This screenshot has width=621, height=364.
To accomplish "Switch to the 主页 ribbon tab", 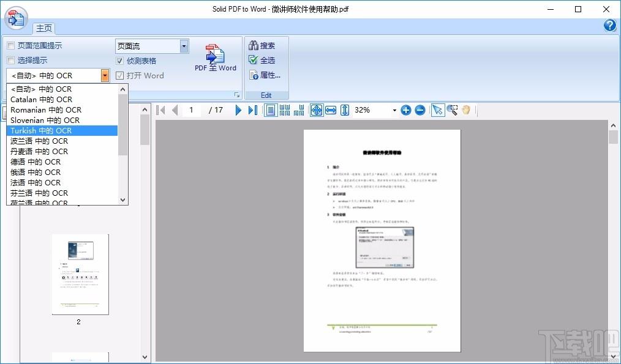I will [44, 28].
